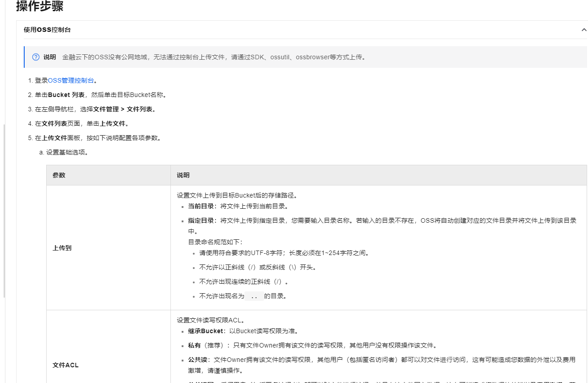Click the 设置文件上传到目标Bucket后的存储路径 line
Screen dimensions: 588x383
237,195
